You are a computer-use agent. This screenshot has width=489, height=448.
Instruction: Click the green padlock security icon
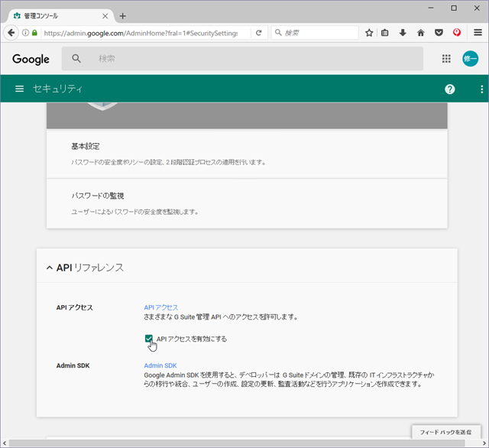(34, 33)
